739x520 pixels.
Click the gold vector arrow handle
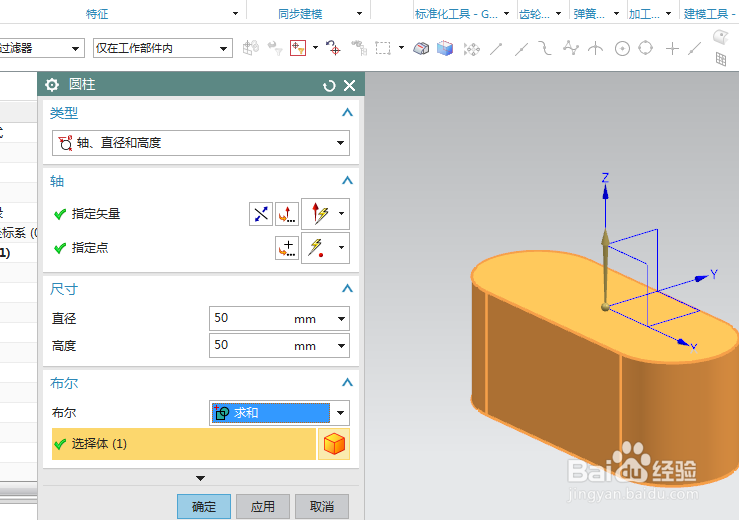(605, 268)
